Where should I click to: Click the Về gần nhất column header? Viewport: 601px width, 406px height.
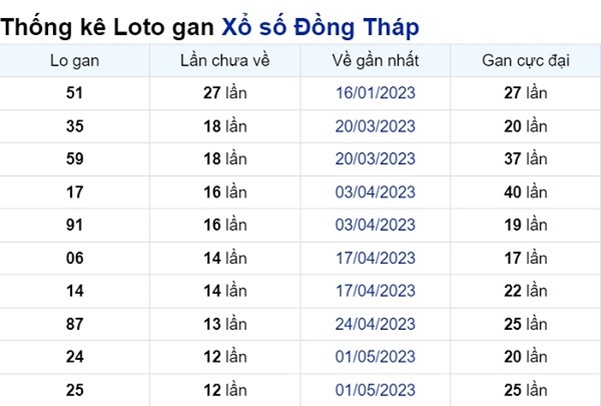point(376,61)
